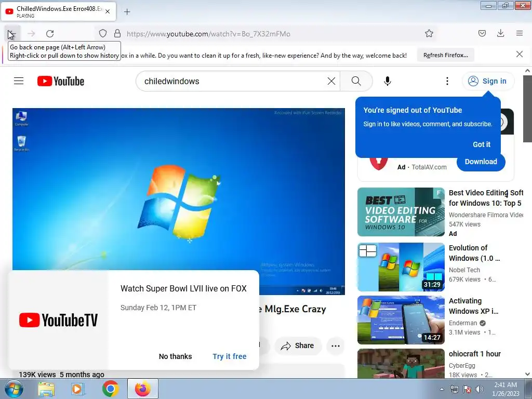Decline YouTube TV offer with No thanks
Image resolution: width=532 pixels, height=399 pixels.
coord(176,356)
